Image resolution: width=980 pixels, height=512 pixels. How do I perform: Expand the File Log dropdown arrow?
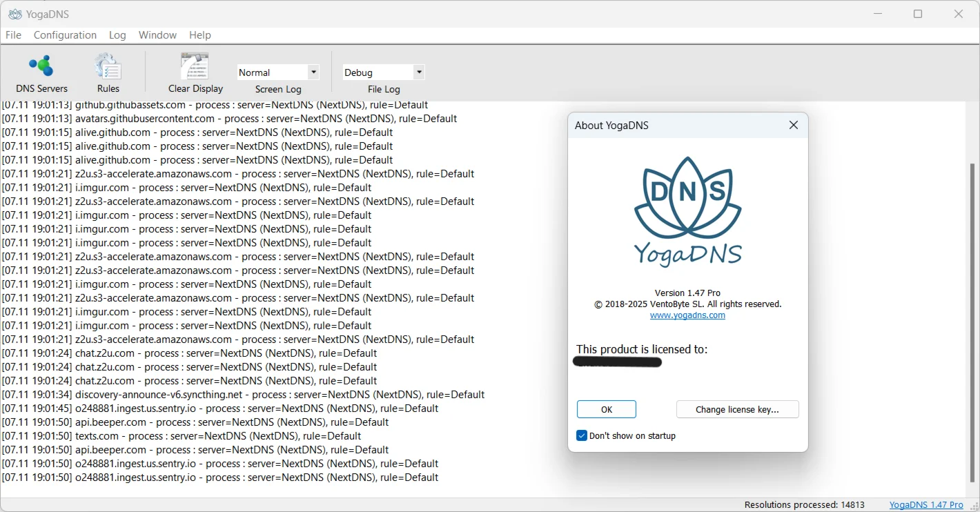418,72
